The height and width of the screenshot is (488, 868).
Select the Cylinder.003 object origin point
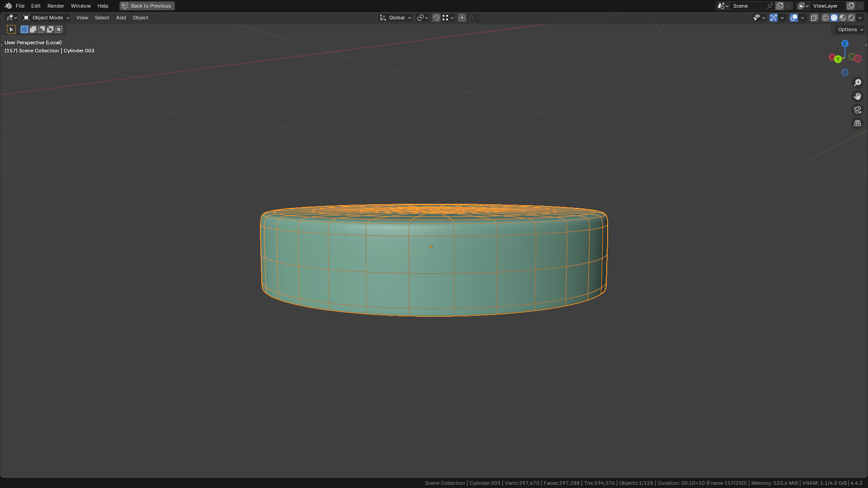[431, 247]
